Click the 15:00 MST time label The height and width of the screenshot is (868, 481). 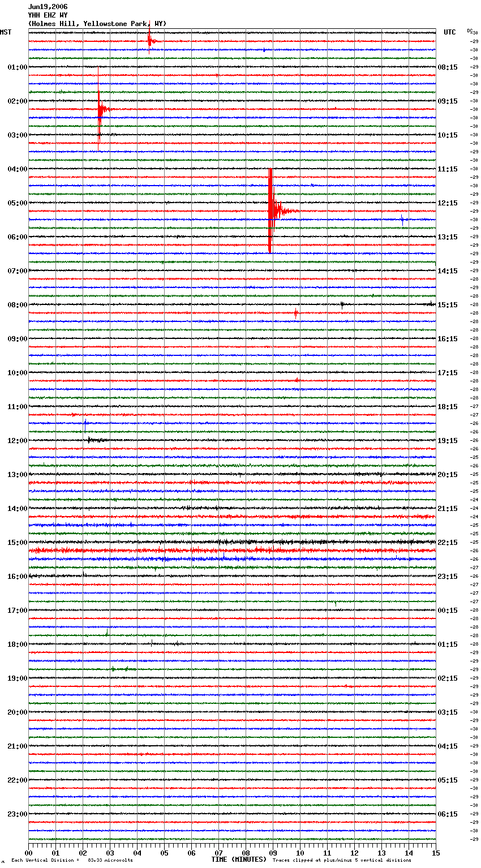pos(18,542)
